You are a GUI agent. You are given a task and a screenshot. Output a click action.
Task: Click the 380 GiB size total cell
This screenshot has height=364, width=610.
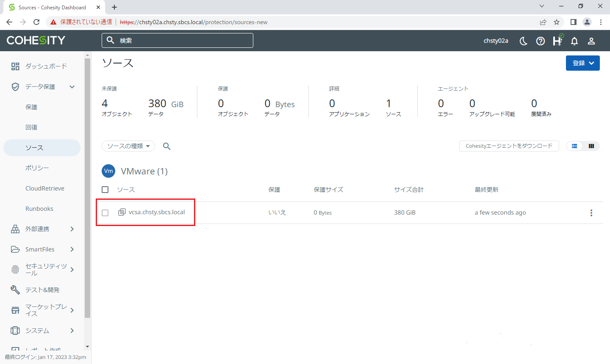tap(405, 212)
